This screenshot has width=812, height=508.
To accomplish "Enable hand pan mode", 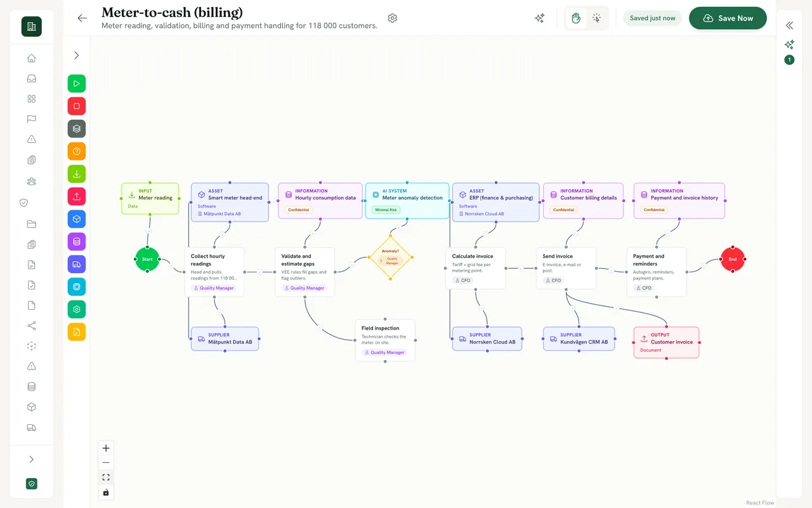I will click(576, 18).
